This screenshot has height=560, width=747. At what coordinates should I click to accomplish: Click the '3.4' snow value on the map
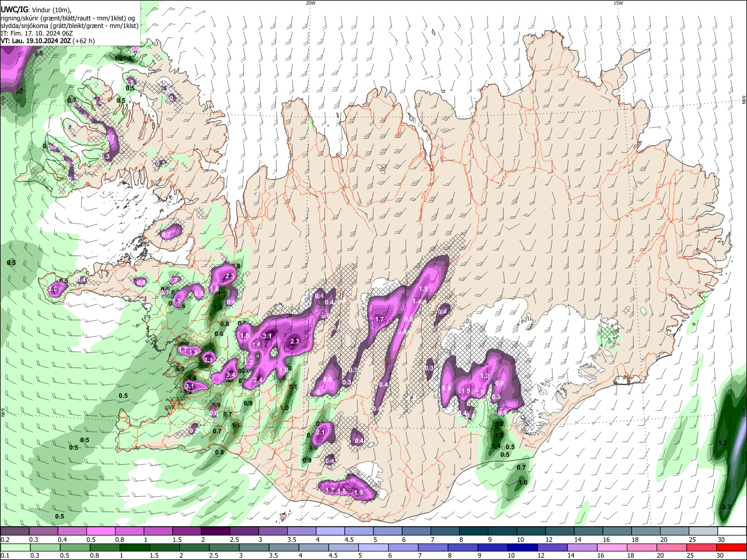pos(230,374)
